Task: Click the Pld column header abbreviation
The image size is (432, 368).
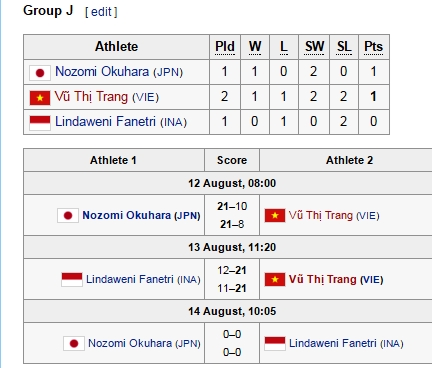Action: coord(225,47)
